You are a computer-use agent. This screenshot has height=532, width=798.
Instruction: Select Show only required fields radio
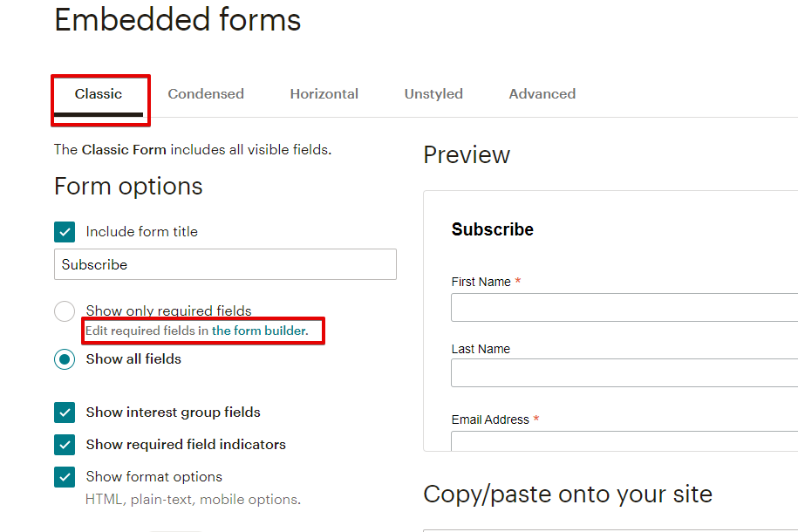coord(65,311)
